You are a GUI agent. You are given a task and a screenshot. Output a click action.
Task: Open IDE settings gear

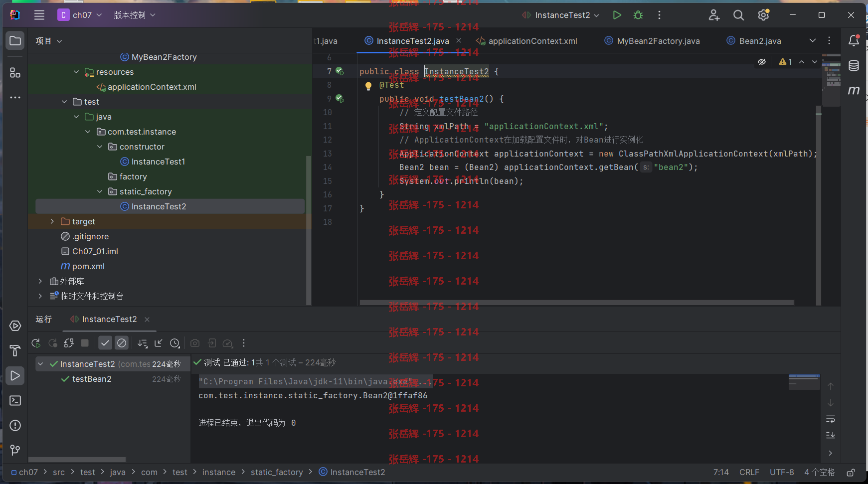763,15
